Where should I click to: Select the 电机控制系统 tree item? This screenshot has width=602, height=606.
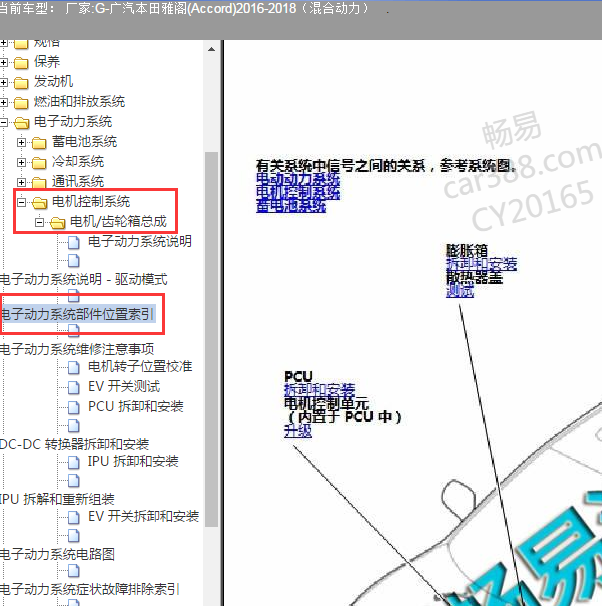click(x=91, y=201)
